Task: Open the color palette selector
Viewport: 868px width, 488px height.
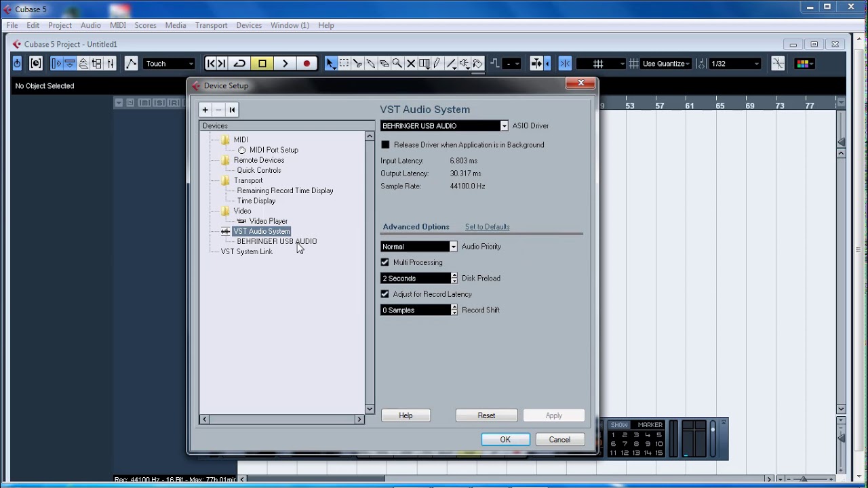Action: 804,64
